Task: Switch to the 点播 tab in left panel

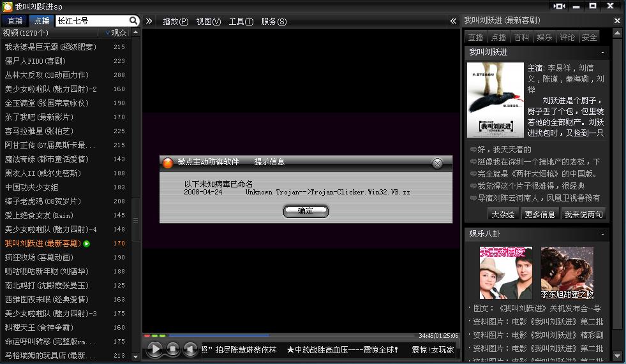Action: click(41, 21)
